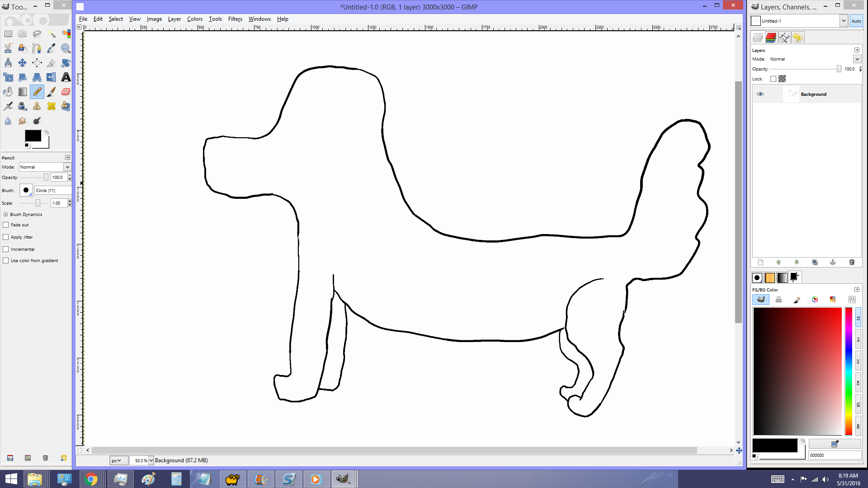Pick the Text tool

[66, 77]
